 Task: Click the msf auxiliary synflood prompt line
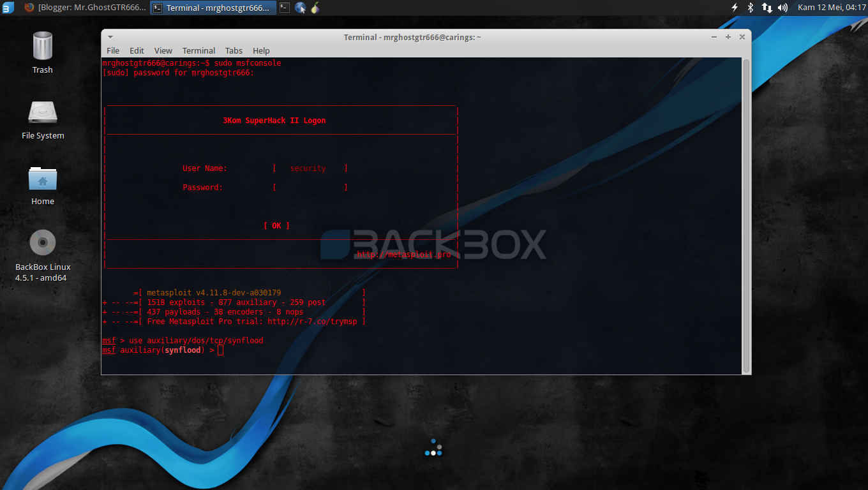(x=163, y=350)
